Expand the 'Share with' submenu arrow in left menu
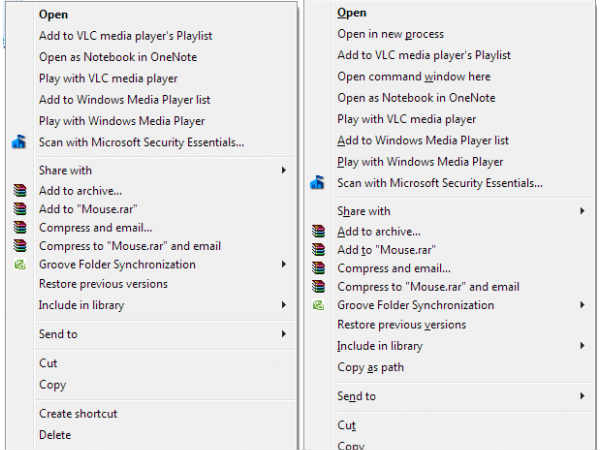Screen dimensions: 600x450 [x=284, y=171]
